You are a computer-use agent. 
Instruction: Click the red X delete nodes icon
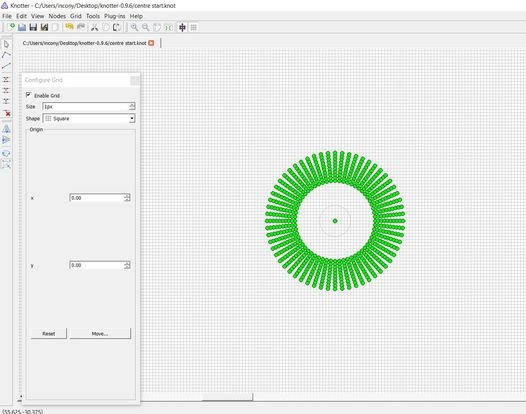(6, 113)
